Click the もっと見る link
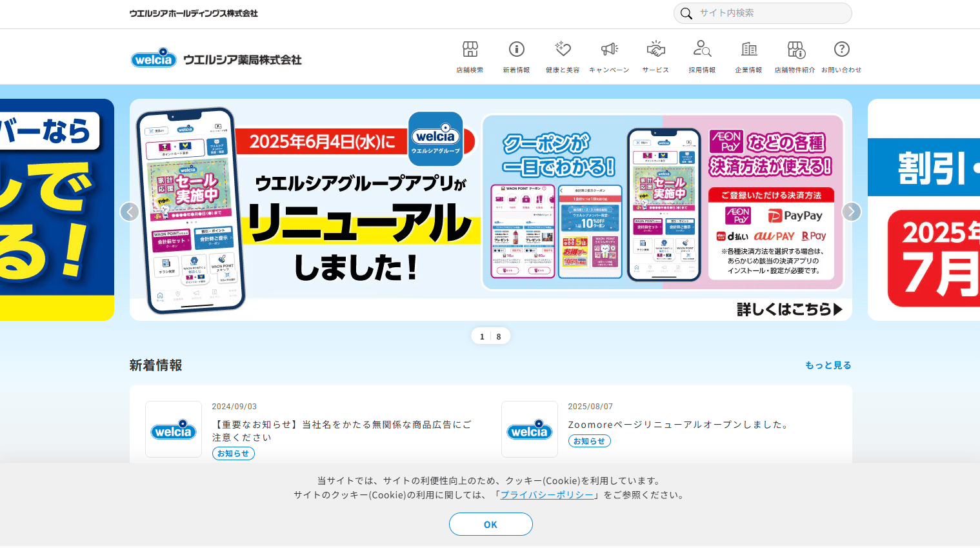 coord(828,365)
